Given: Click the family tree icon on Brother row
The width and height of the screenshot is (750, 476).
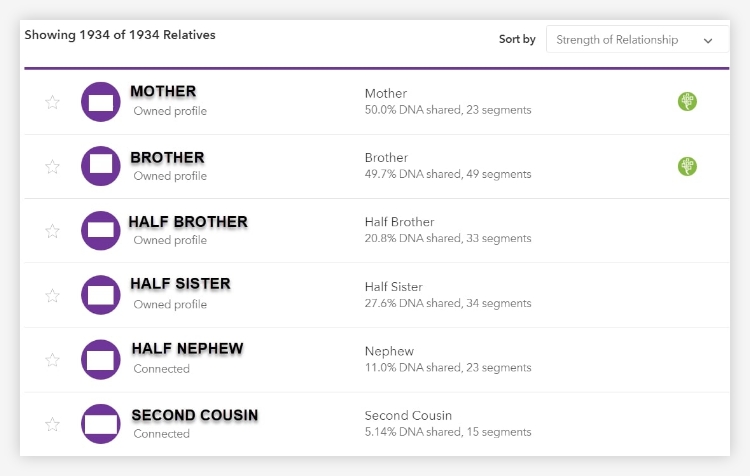Looking at the screenshot, I should 687,166.
